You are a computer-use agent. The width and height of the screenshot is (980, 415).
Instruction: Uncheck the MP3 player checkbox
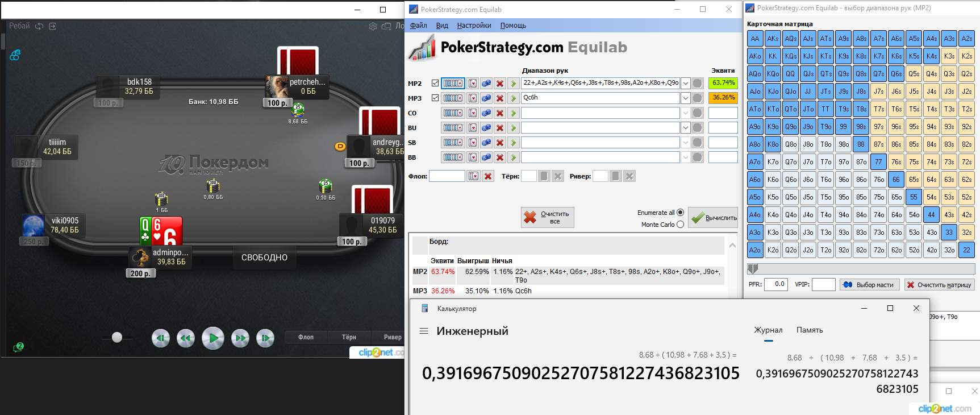(x=435, y=98)
